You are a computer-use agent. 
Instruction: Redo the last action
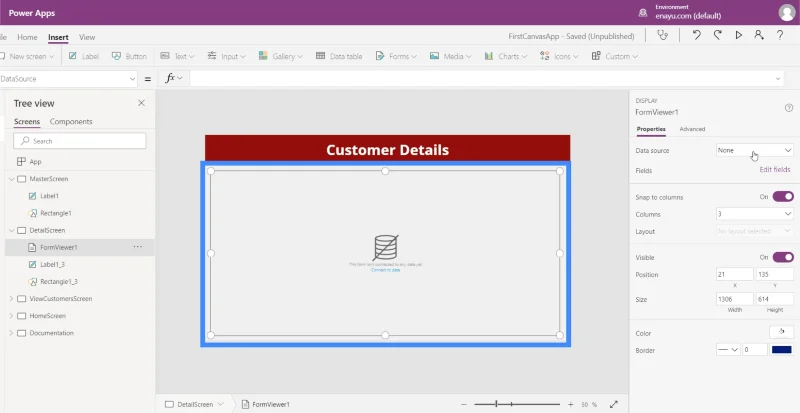click(x=717, y=35)
